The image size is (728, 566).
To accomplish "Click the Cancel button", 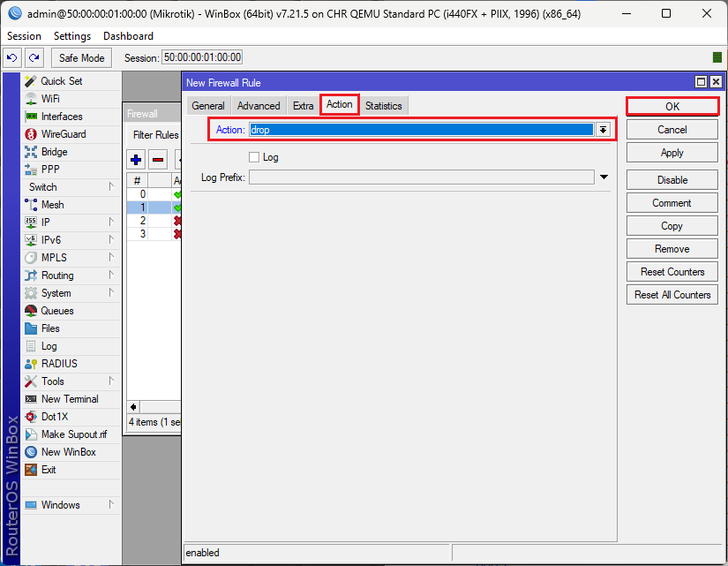I will point(672,130).
